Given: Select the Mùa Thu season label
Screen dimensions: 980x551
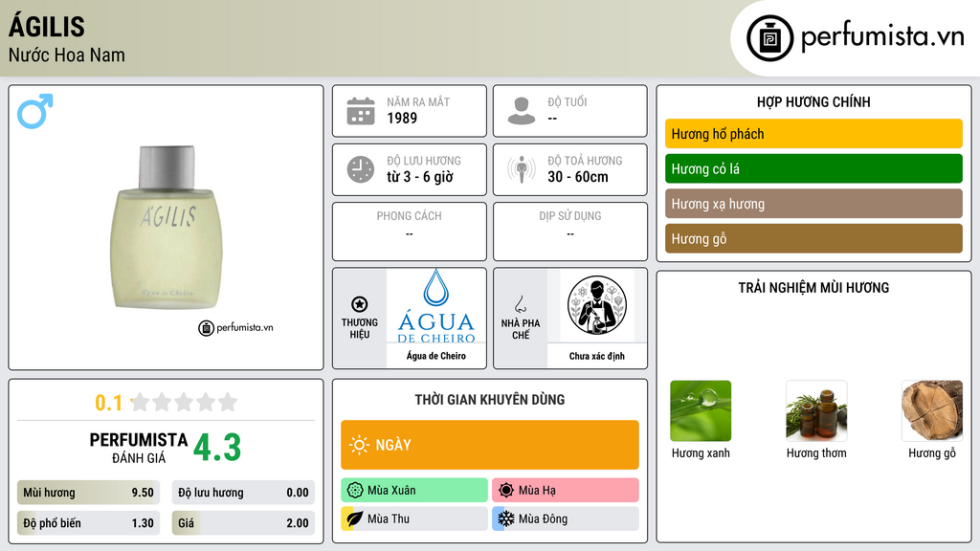Looking at the screenshot, I should pyautogui.click(x=389, y=518).
